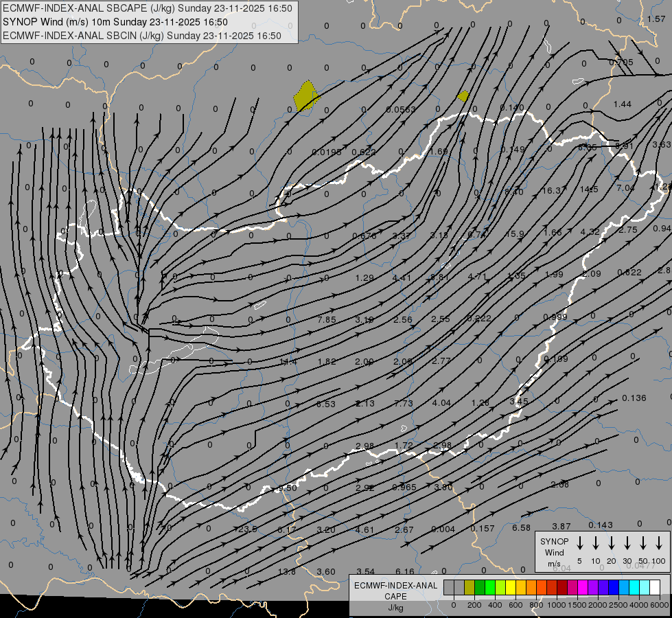The height and width of the screenshot is (618, 672).
Task: Click the 0.136 CAPE value on map
Action: pyautogui.click(x=634, y=398)
